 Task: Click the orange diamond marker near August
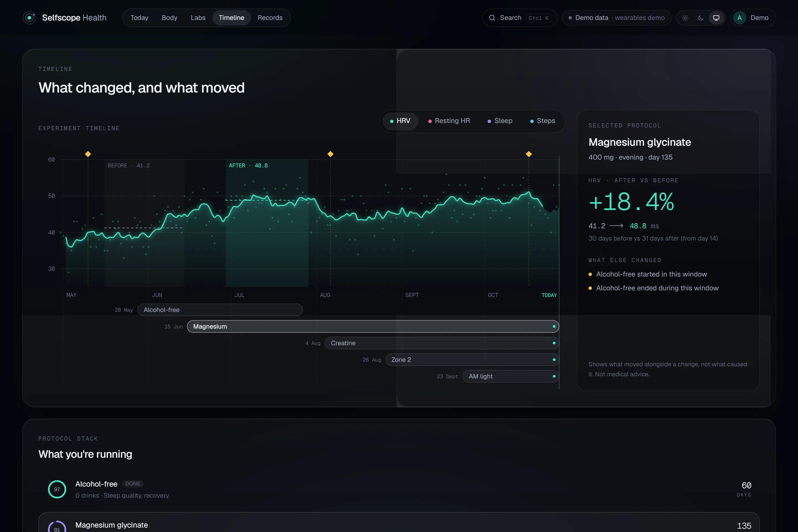(x=330, y=154)
